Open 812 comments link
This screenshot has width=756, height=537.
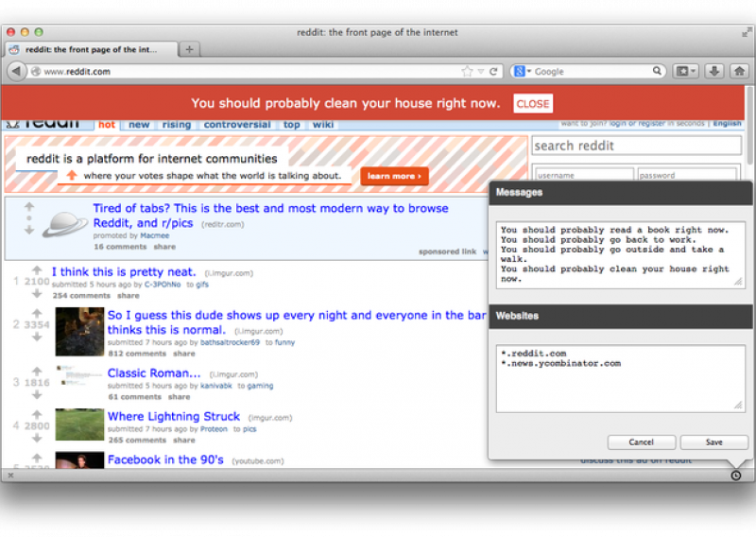[137, 354]
